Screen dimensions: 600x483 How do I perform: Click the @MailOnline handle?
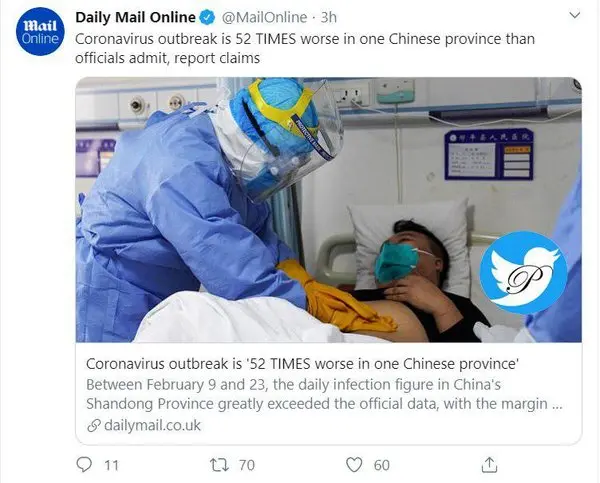point(264,17)
